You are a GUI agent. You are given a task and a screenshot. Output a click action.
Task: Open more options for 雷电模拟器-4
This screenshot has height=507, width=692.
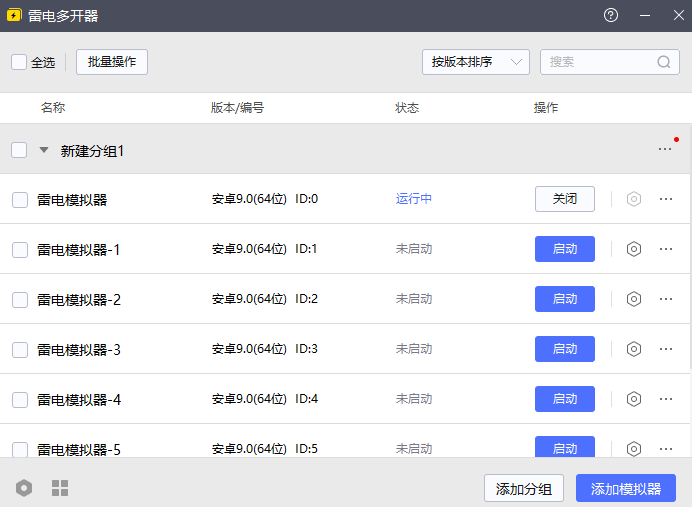coord(666,399)
